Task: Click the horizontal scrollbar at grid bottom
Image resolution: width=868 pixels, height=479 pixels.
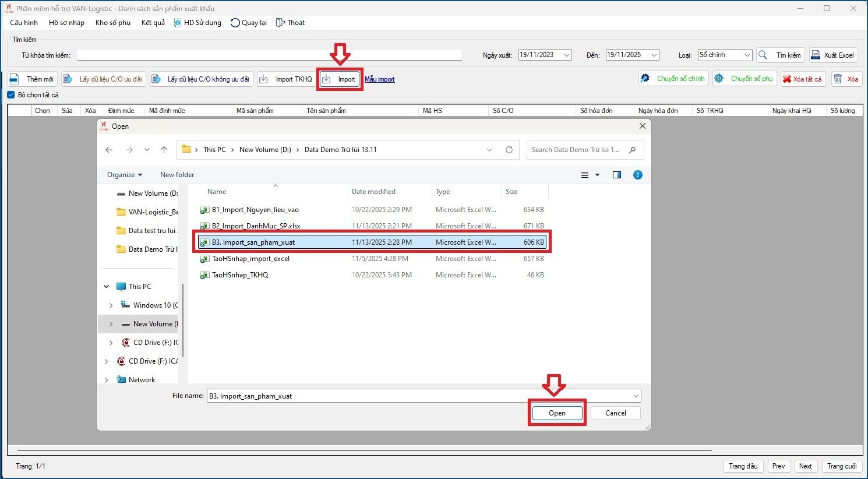Action: coord(364,450)
